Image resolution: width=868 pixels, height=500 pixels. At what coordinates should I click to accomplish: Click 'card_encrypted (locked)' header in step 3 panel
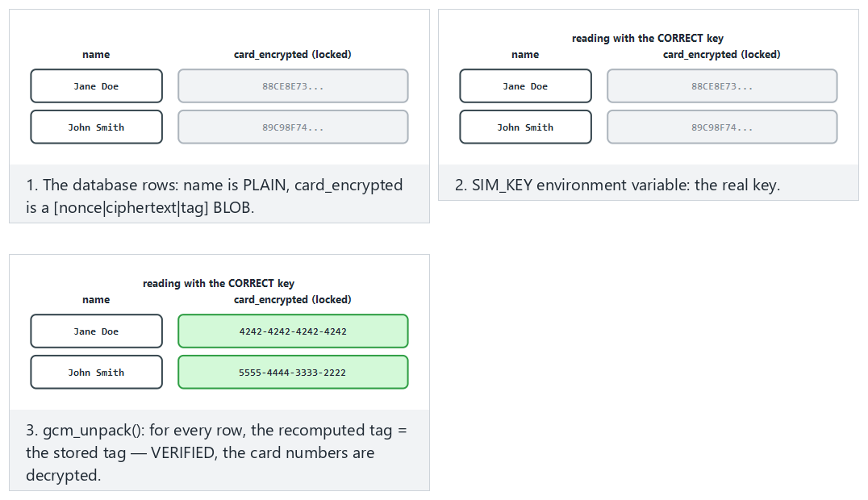pyautogui.click(x=293, y=299)
